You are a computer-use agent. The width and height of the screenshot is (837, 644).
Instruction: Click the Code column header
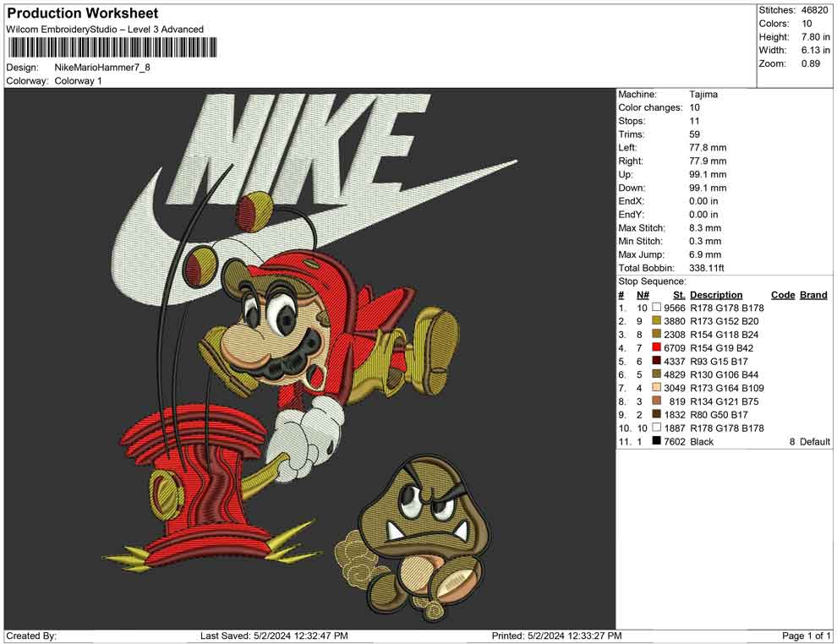[783, 295]
